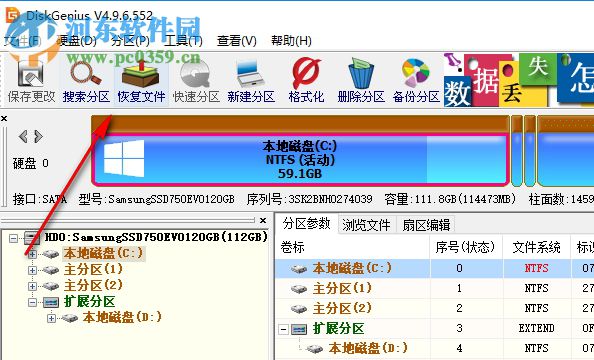
Task: Click the 序号(状态) column header
Action: pyautogui.click(x=466, y=247)
